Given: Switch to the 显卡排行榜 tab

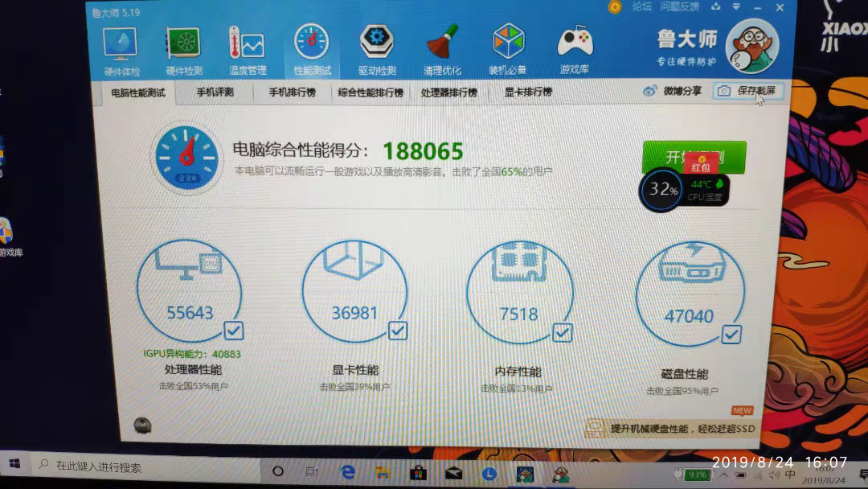Looking at the screenshot, I should 528,92.
